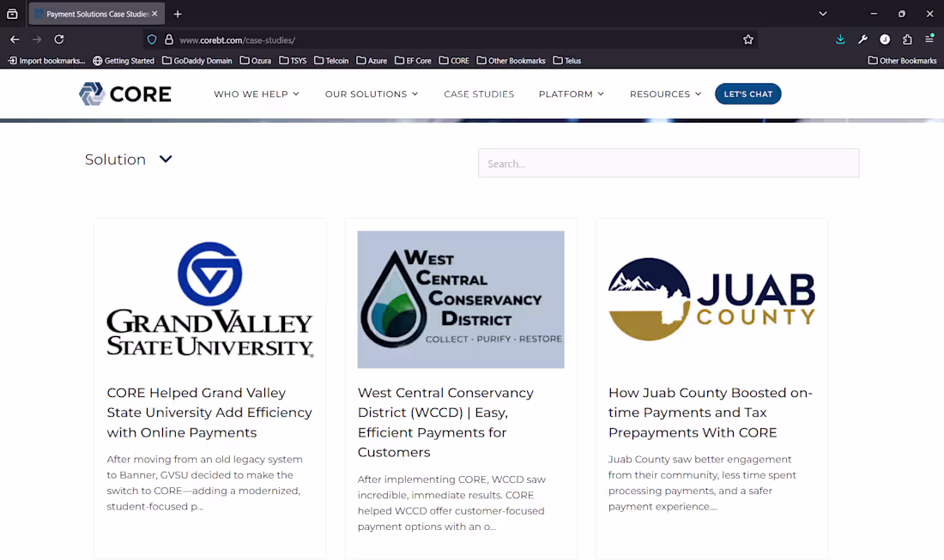
Task: Expand WHO WE HELP menu
Action: point(257,93)
